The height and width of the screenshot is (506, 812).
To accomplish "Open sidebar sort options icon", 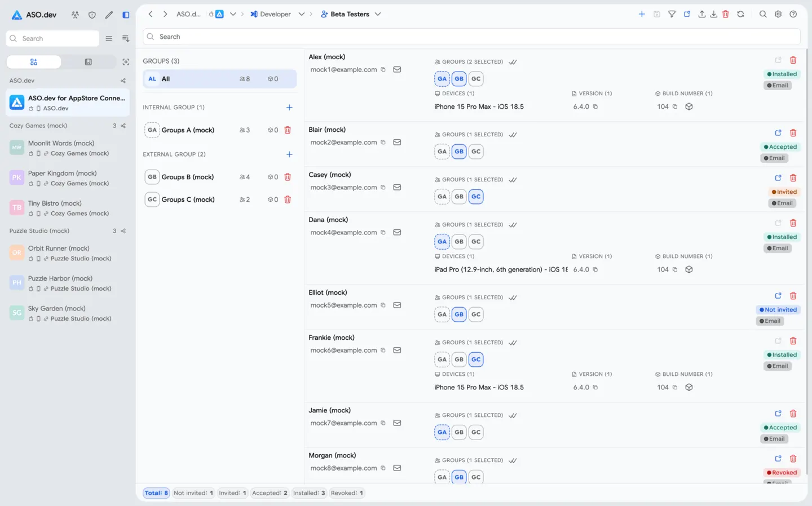I will coord(126,38).
